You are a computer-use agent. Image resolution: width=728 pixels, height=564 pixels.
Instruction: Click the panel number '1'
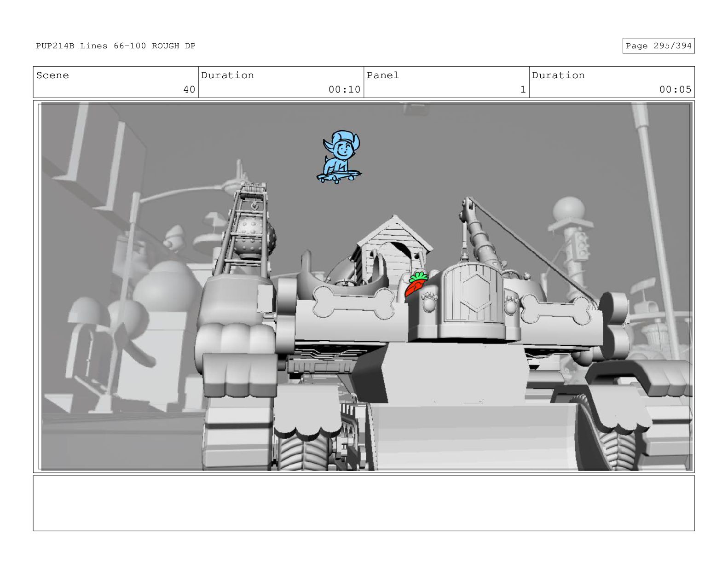[x=523, y=89]
